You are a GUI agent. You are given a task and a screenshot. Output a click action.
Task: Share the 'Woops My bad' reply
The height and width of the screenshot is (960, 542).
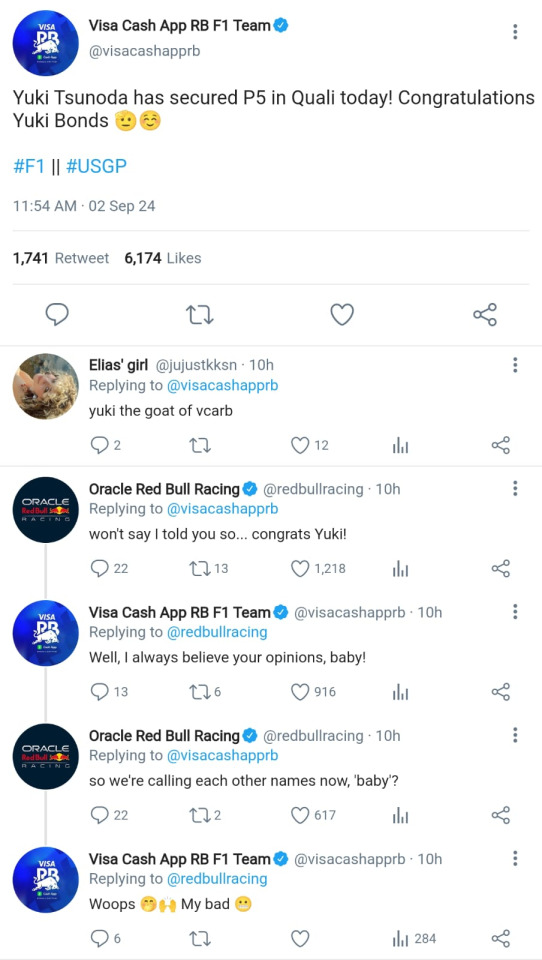pyautogui.click(x=501, y=938)
